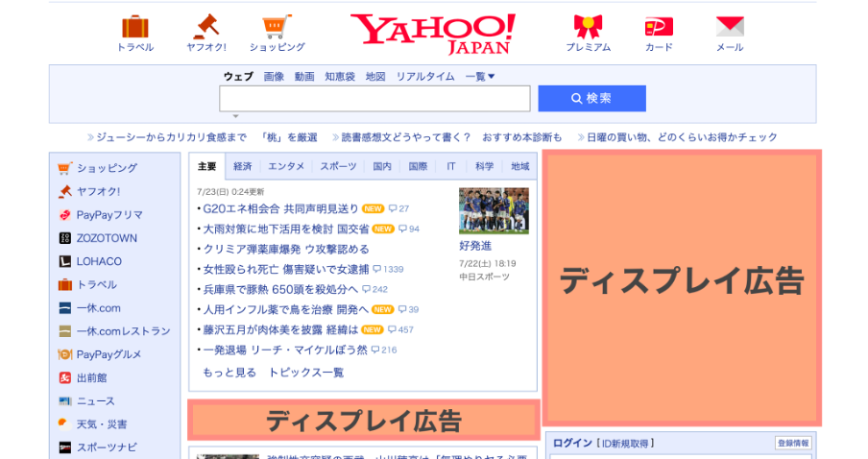Select the 地図 search tab
The width and height of the screenshot is (868, 459).
[375, 77]
